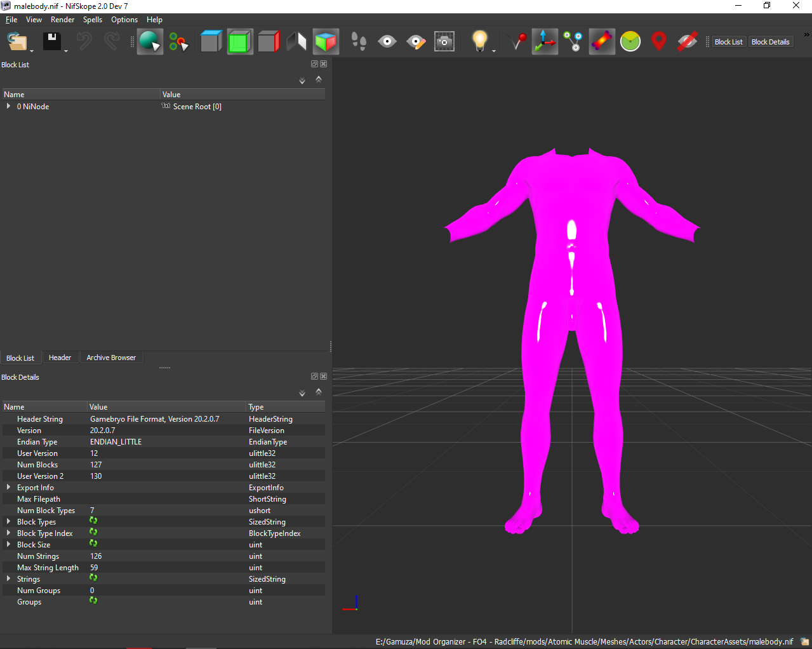This screenshot has width=812, height=649.
Task: Float the Block List panel
Action: (314, 64)
